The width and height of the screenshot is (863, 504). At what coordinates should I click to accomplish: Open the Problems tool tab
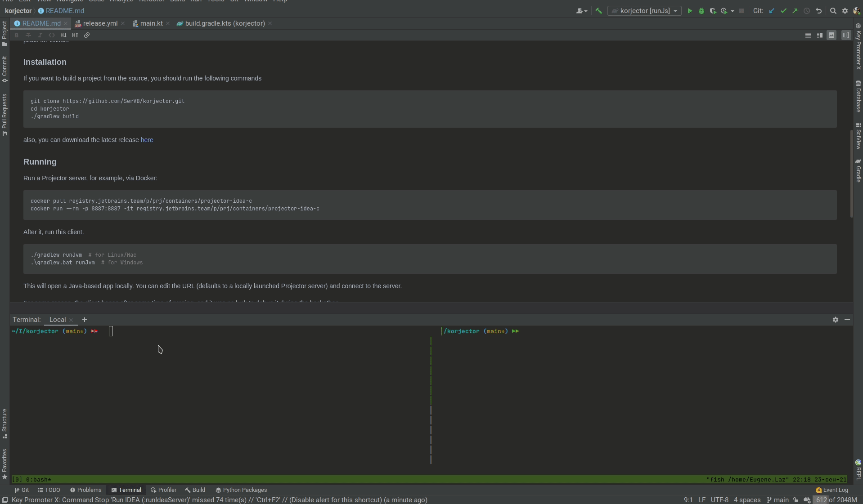(x=85, y=490)
